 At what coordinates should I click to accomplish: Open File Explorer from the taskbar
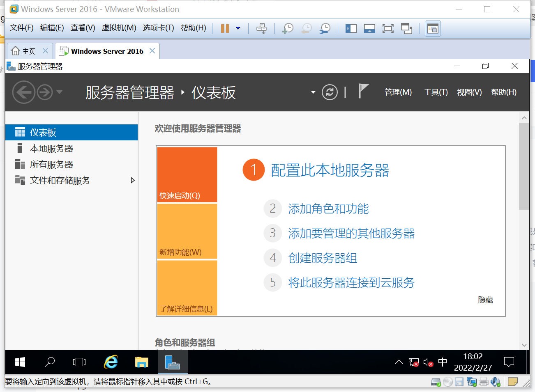[x=141, y=362]
